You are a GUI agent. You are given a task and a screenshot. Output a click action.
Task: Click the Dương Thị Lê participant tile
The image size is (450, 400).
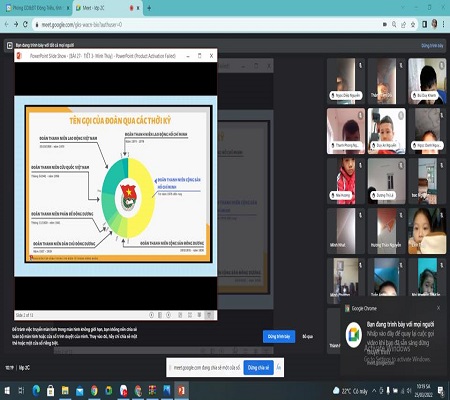[387, 181]
